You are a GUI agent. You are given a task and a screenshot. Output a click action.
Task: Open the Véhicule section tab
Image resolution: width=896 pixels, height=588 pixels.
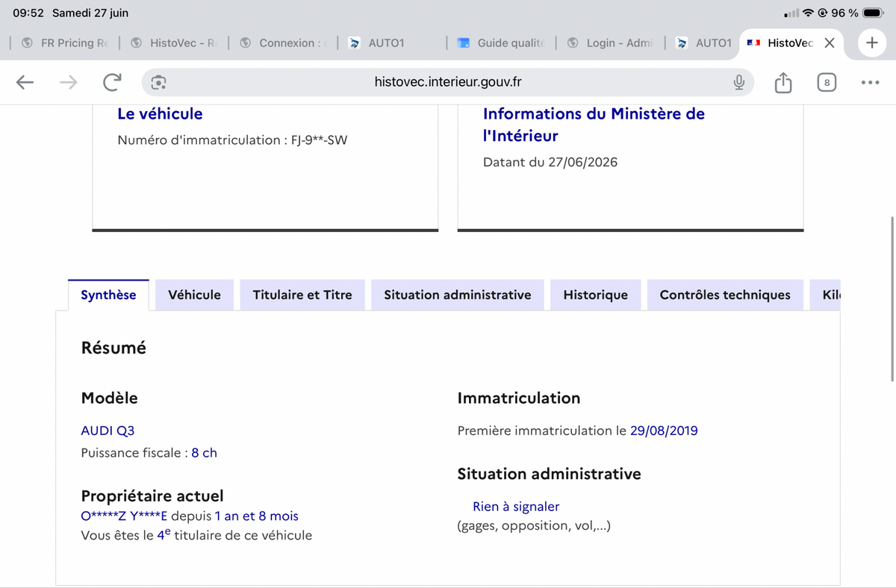point(195,295)
